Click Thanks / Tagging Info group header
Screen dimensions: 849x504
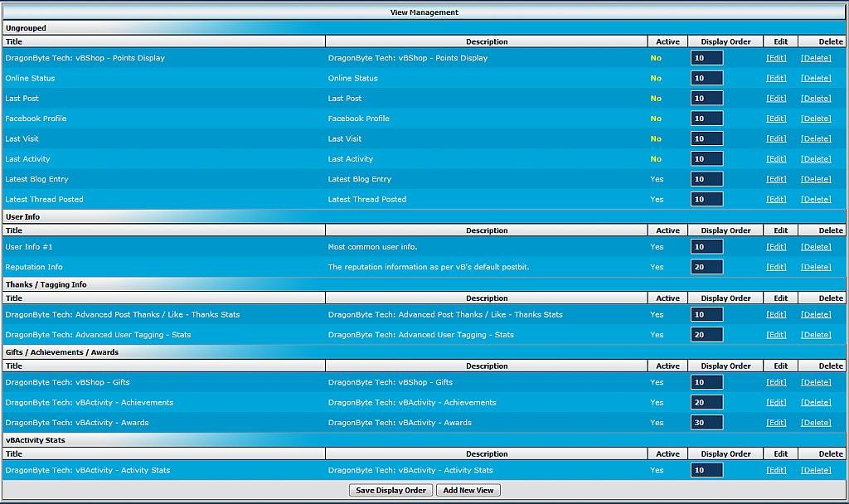424,285
